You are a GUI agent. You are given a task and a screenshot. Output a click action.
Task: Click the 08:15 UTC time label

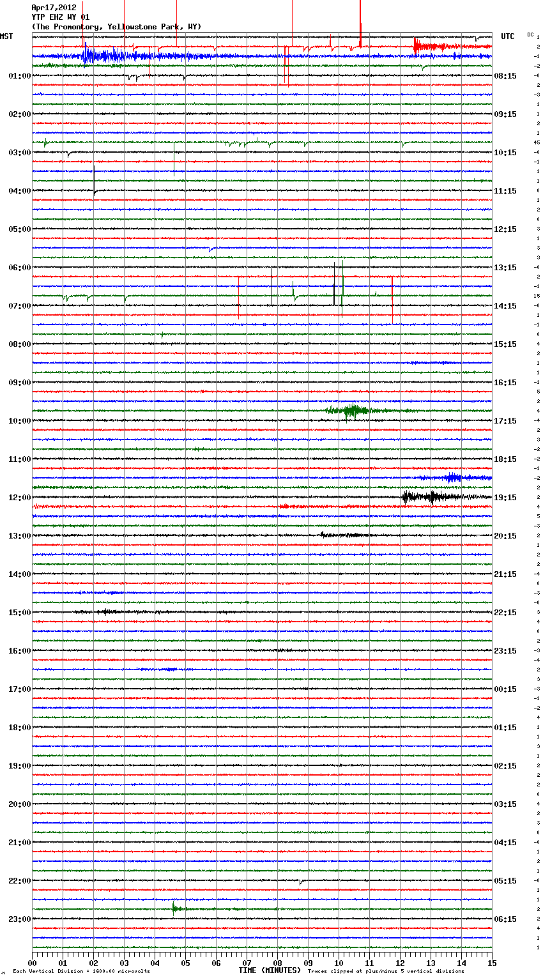(505, 76)
